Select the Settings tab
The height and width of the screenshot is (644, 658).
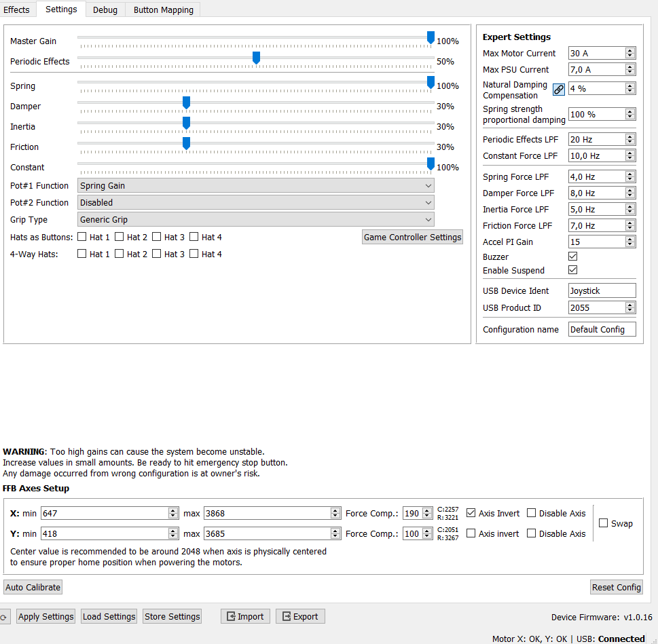tap(61, 10)
